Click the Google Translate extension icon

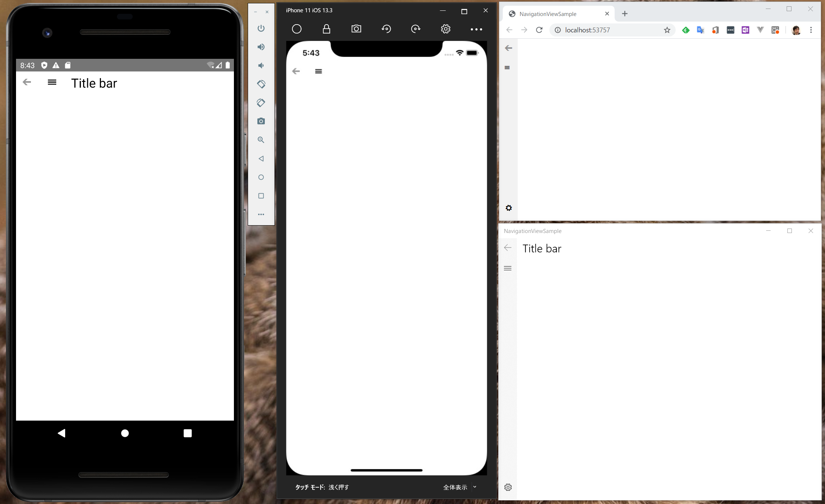[700, 30]
